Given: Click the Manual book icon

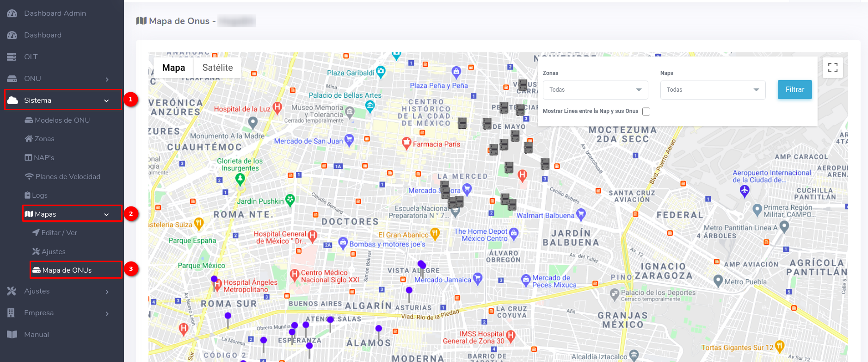Looking at the screenshot, I should click(x=12, y=335).
